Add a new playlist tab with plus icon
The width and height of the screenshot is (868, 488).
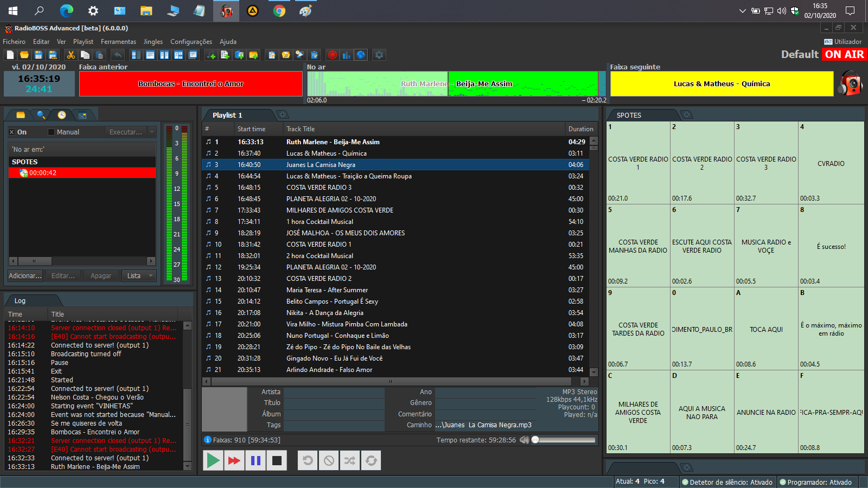coord(283,115)
